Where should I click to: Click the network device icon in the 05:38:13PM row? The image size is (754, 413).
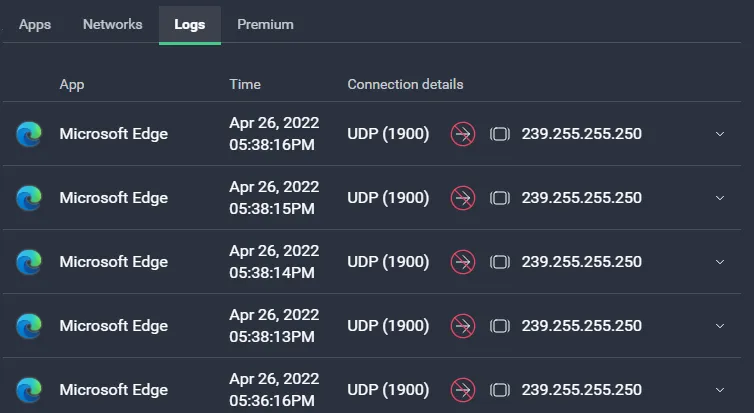click(x=500, y=326)
